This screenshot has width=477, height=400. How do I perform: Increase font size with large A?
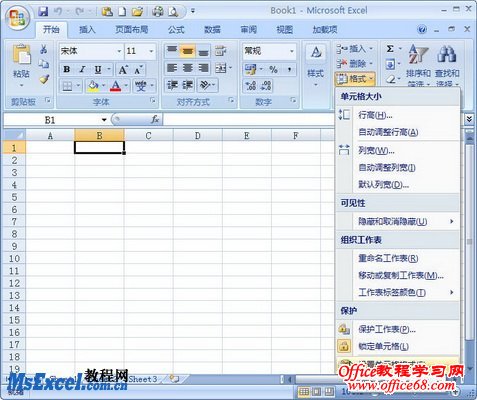[123, 70]
